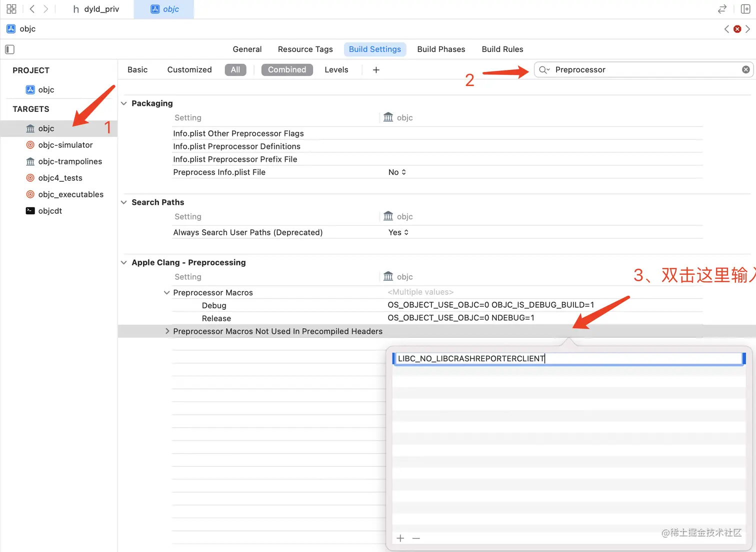Collapse Apple Clang - Preprocessing section
756x552 pixels.
tap(124, 263)
